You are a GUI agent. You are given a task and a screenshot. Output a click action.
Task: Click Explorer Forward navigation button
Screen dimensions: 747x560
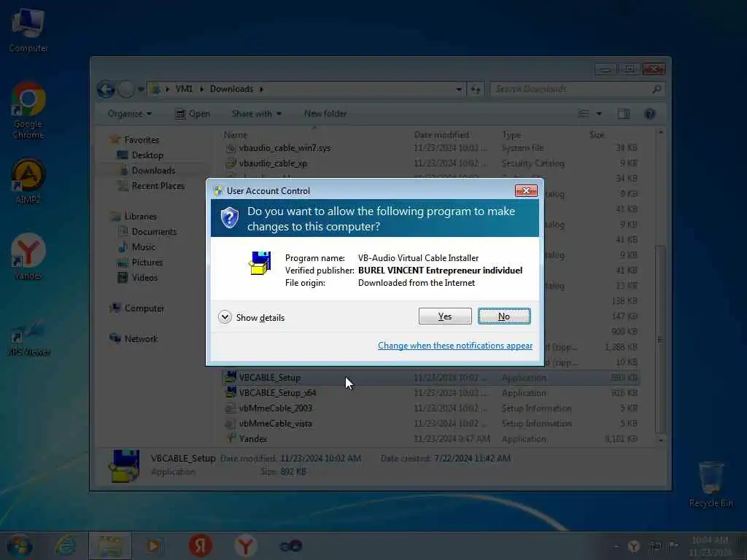(126, 89)
